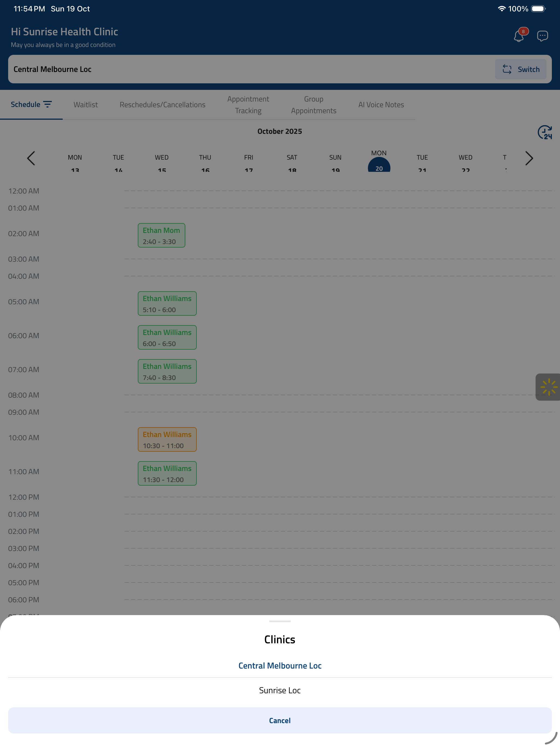Image resolution: width=560 pixels, height=747 pixels.
Task: Open the Appointment Tracking tab
Action: [x=248, y=105]
